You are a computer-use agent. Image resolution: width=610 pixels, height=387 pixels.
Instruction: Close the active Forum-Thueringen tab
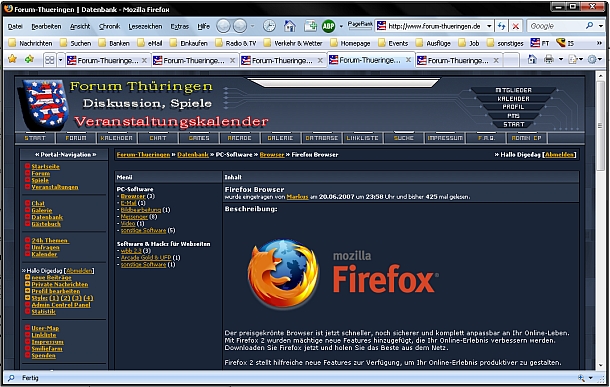point(408,60)
